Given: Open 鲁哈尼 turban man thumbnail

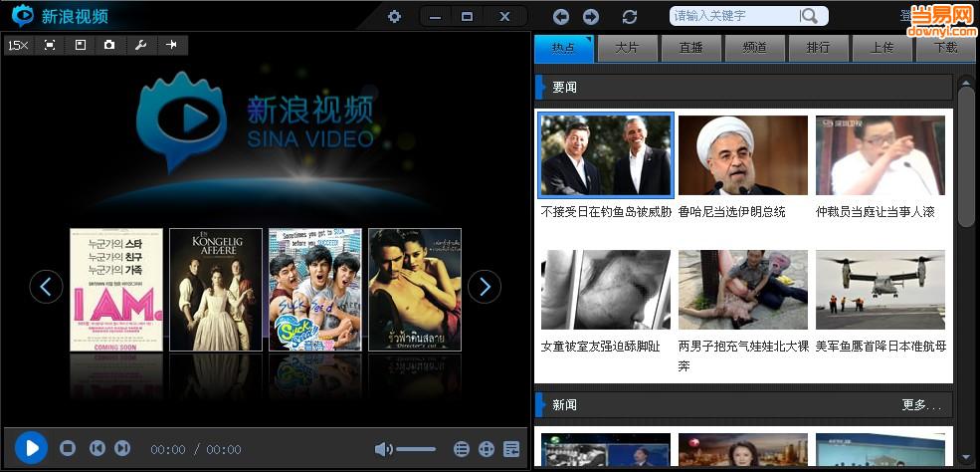Looking at the screenshot, I should pos(743,155).
